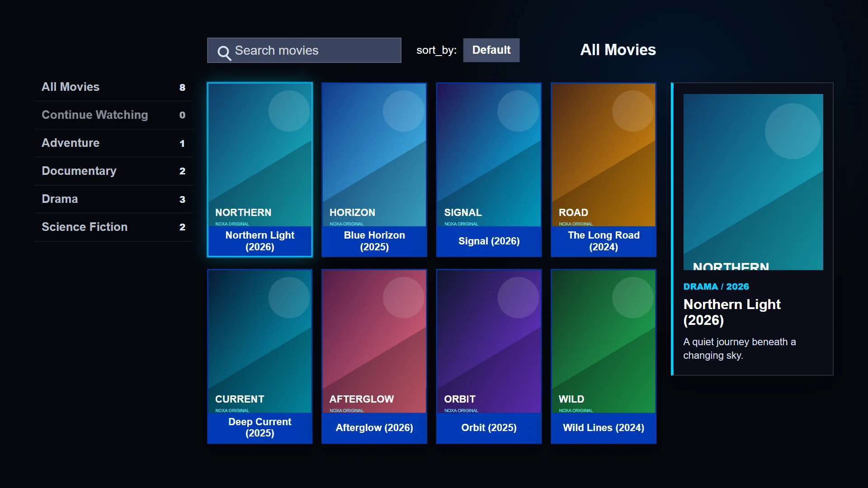Click the search magnifier icon

pyautogui.click(x=224, y=53)
